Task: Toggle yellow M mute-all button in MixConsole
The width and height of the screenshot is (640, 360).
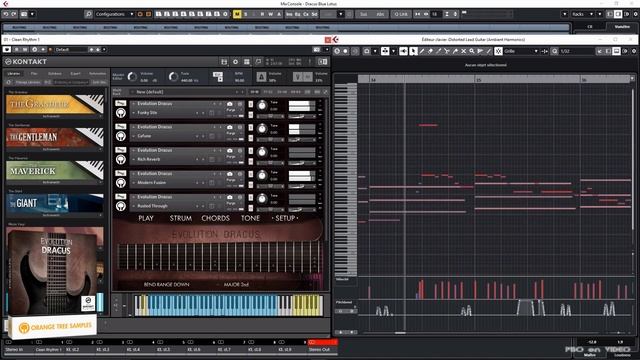Action: pyautogui.click(x=237, y=14)
